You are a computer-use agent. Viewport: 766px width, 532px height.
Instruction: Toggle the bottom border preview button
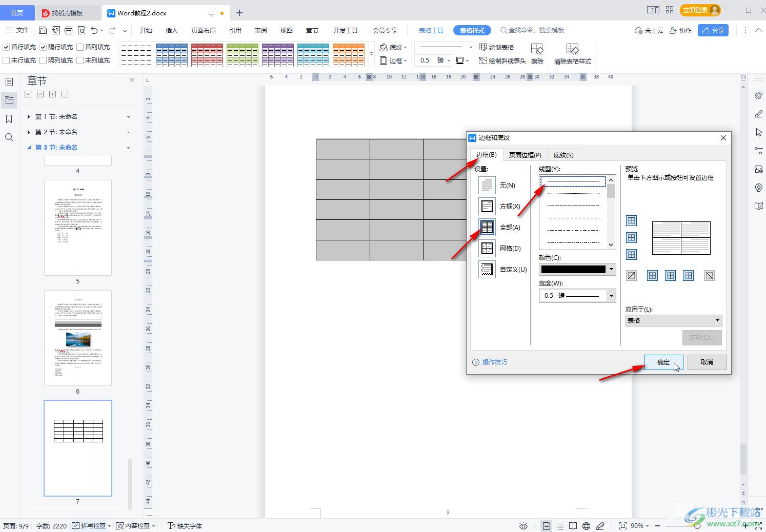[x=632, y=254]
